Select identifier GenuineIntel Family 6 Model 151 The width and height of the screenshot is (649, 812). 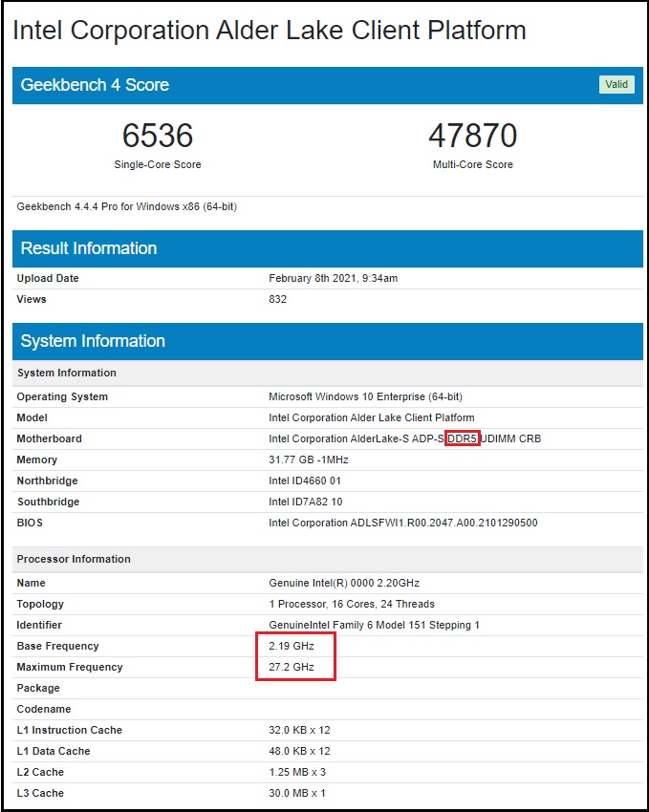pyautogui.click(x=374, y=625)
